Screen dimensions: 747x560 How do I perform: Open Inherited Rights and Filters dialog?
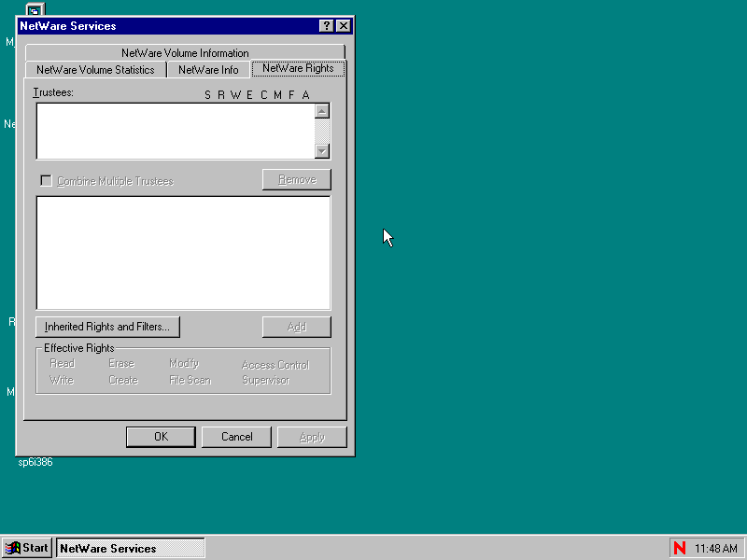click(x=107, y=327)
